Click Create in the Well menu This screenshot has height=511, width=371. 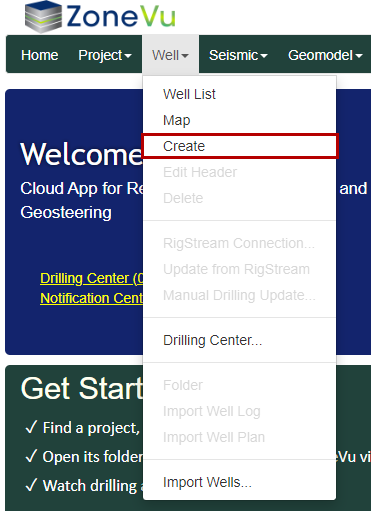[x=240, y=146]
